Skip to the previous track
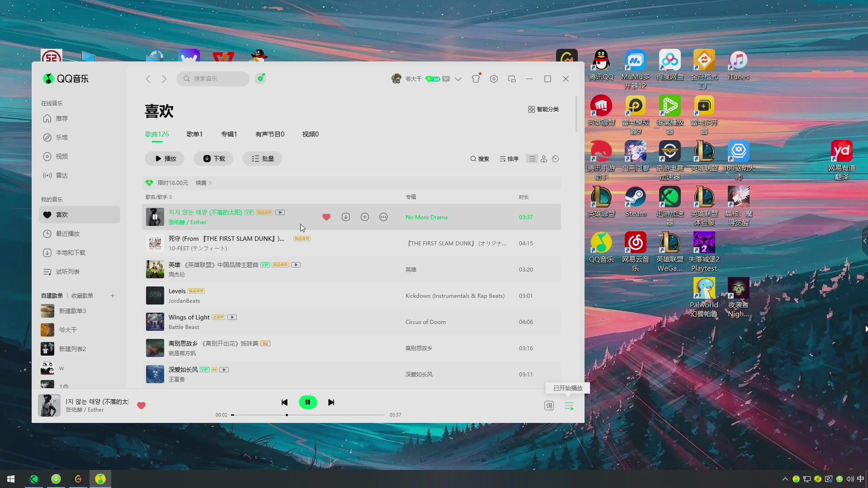Viewport: 868px width, 488px height. [x=284, y=402]
